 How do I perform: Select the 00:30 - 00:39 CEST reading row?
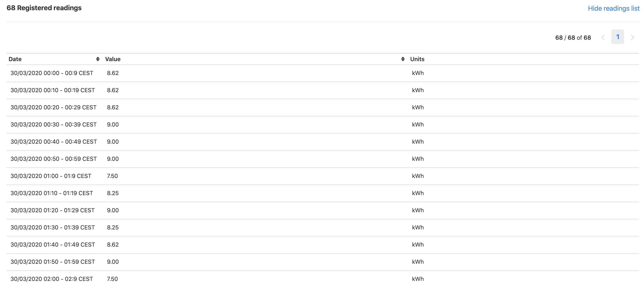(53, 125)
